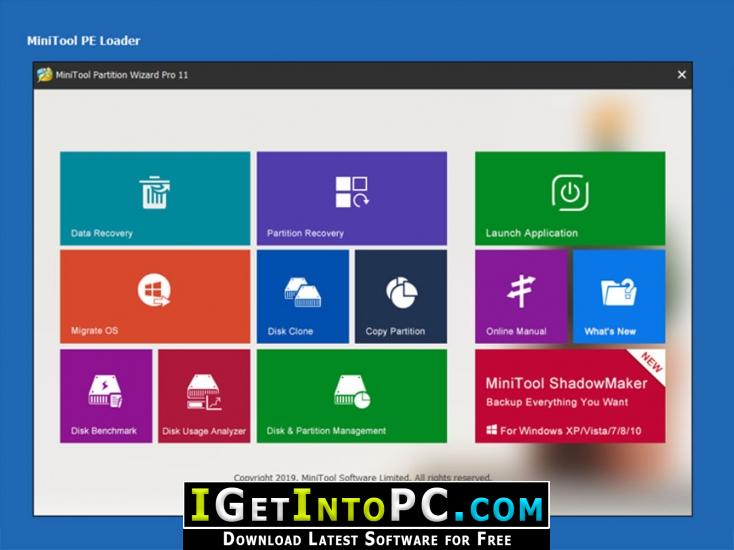Click the Data Recovery trash bin icon
This screenshot has height=550, width=734.
click(x=154, y=192)
